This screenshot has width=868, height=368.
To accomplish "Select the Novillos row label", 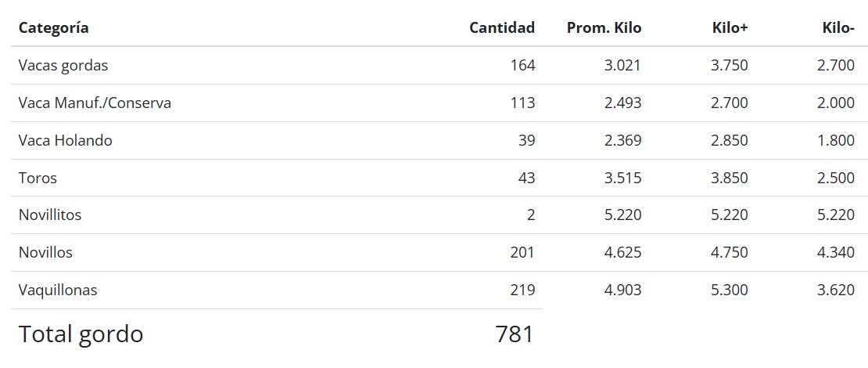I will (x=45, y=253).
